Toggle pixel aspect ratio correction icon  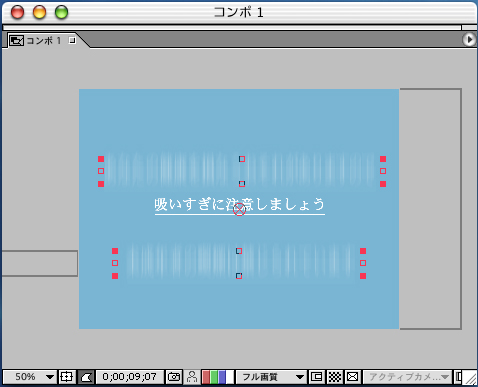[353, 377]
